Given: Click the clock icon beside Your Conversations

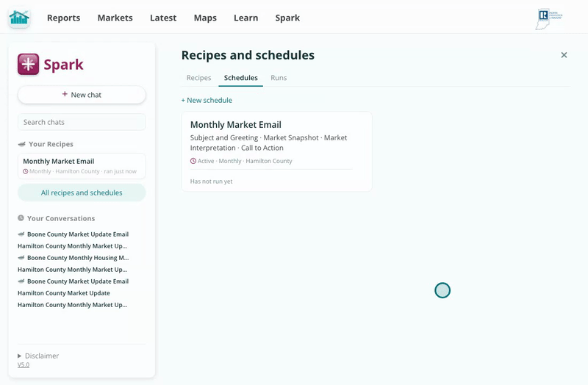Looking at the screenshot, I should pyautogui.click(x=21, y=217).
